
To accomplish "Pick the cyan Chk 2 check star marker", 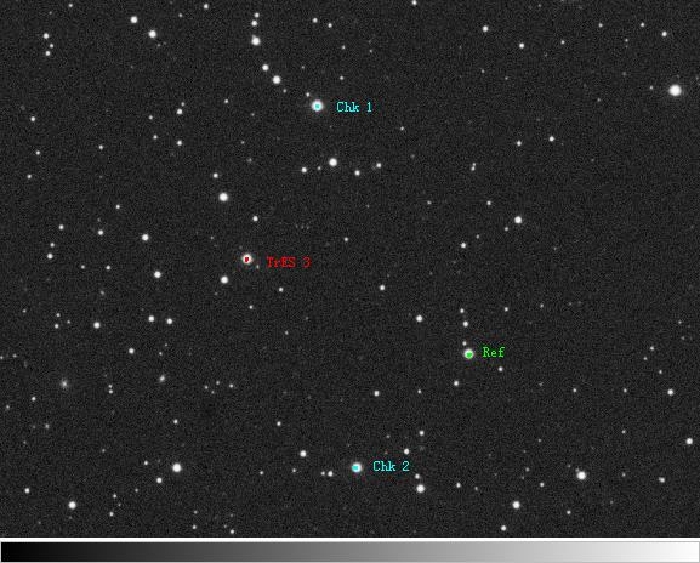I will click(356, 468).
